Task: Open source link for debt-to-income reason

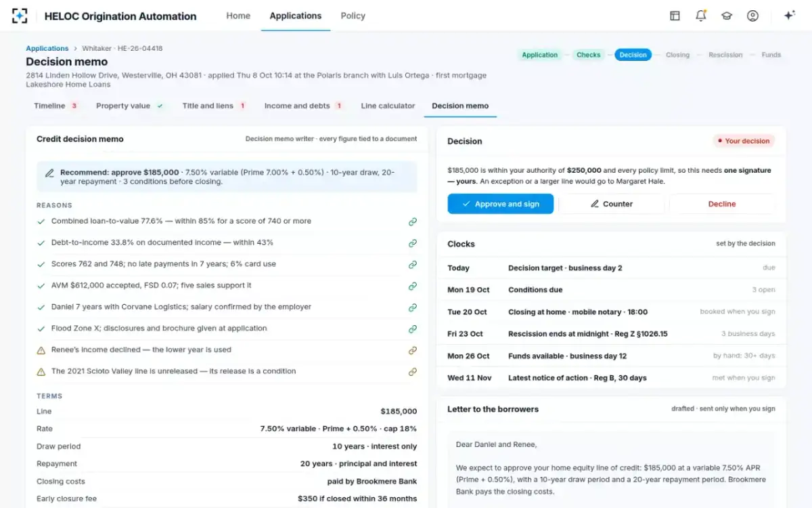Action: pyautogui.click(x=413, y=243)
